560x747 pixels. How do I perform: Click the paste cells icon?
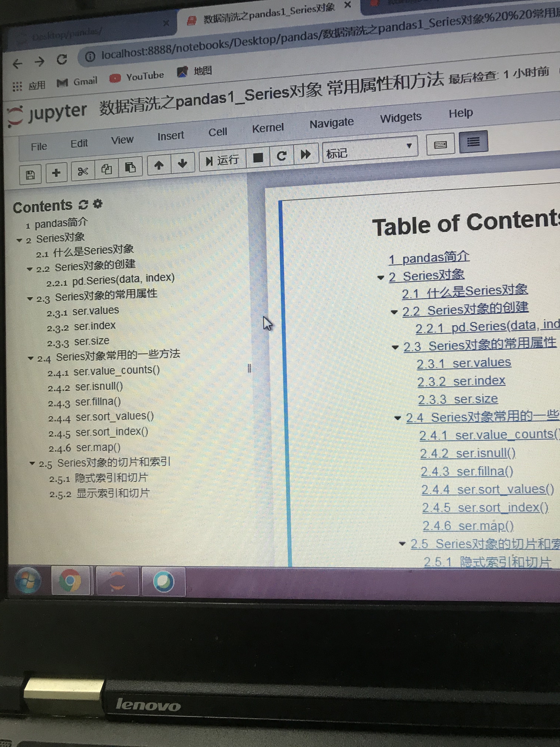[130, 167]
